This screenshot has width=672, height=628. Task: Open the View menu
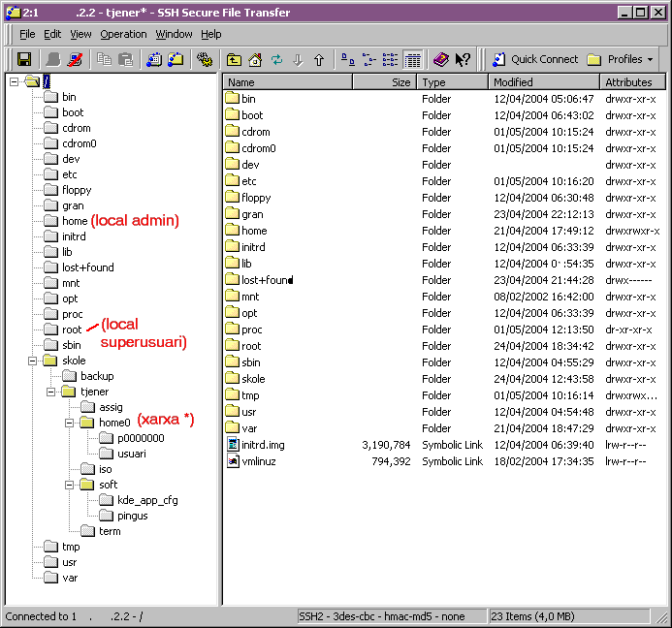click(x=80, y=34)
